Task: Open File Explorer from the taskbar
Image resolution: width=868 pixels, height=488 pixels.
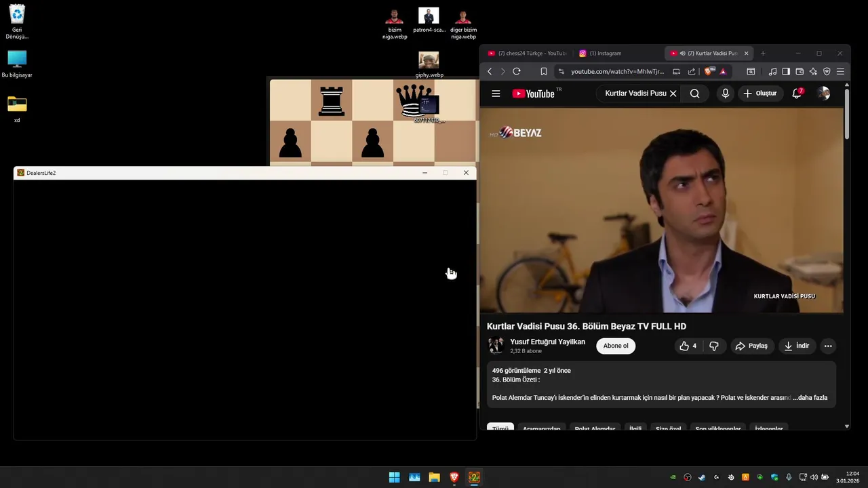Action: pyautogui.click(x=434, y=477)
